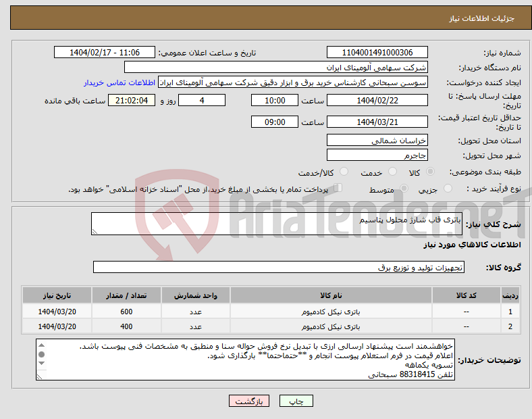Viewport: 532px width, 419px height.
Task: Click the remaining days field showing 4
Action: (x=202, y=101)
